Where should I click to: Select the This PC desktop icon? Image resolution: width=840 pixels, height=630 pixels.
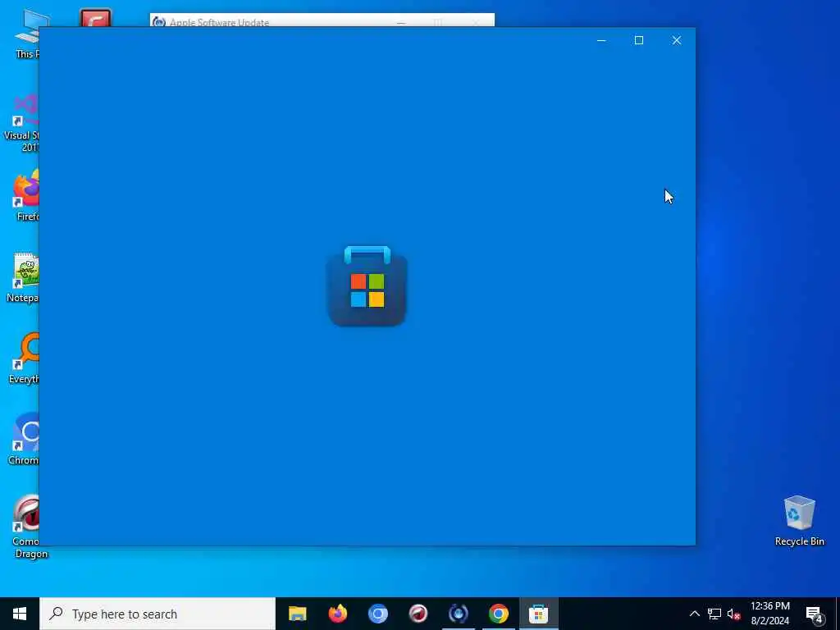(x=28, y=33)
